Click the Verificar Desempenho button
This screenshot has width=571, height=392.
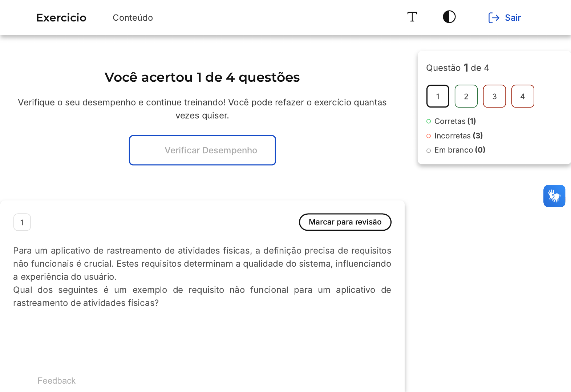(202, 150)
